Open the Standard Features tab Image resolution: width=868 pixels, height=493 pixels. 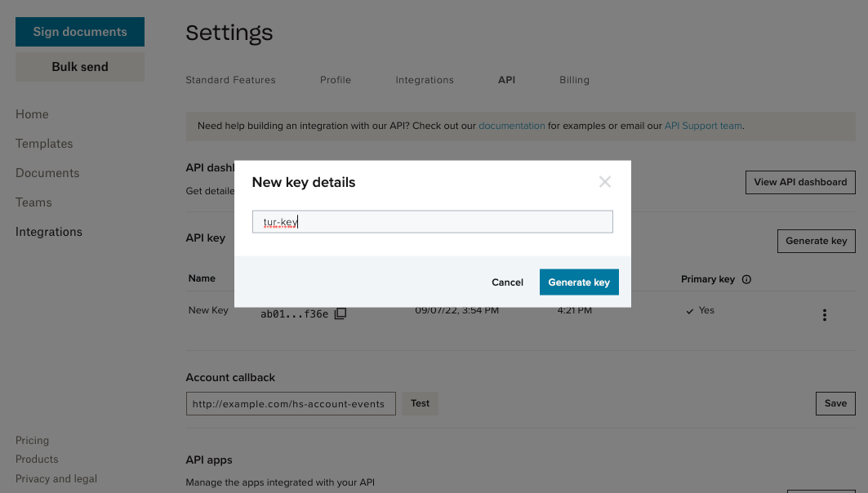click(231, 79)
